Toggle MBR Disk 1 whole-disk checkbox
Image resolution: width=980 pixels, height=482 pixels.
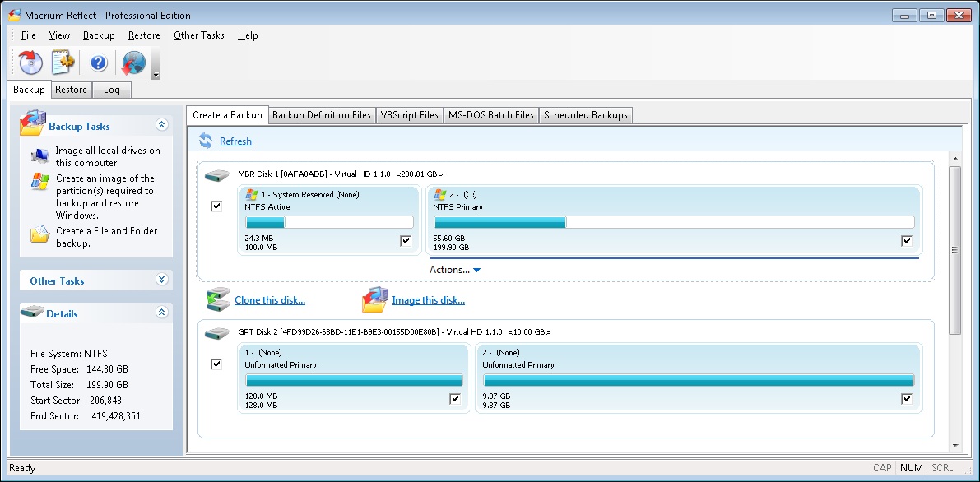pyautogui.click(x=216, y=206)
